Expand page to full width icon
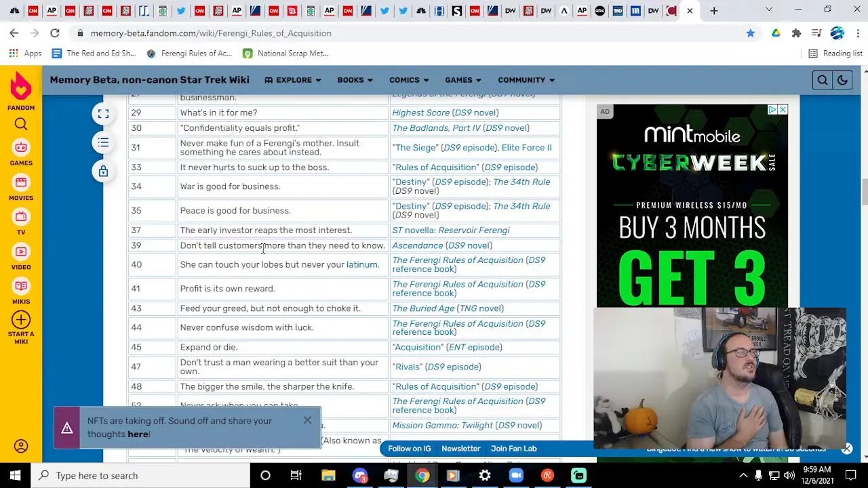This screenshot has height=488, width=868. [x=103, y=114]
